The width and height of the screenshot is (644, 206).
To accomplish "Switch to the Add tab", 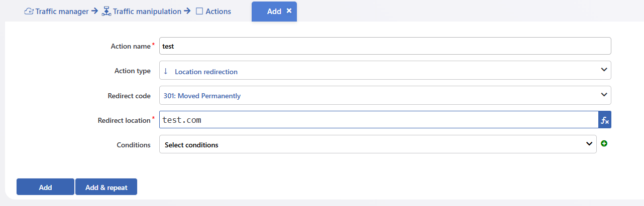I will click(274, 11).
